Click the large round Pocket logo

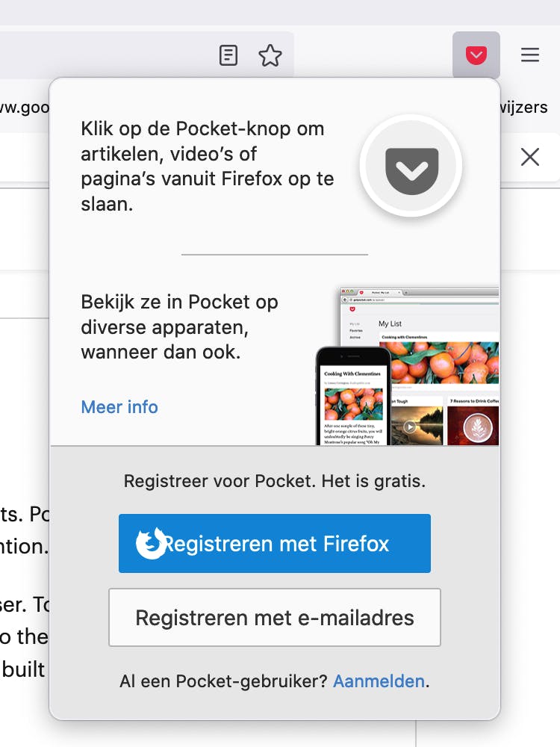411,166
